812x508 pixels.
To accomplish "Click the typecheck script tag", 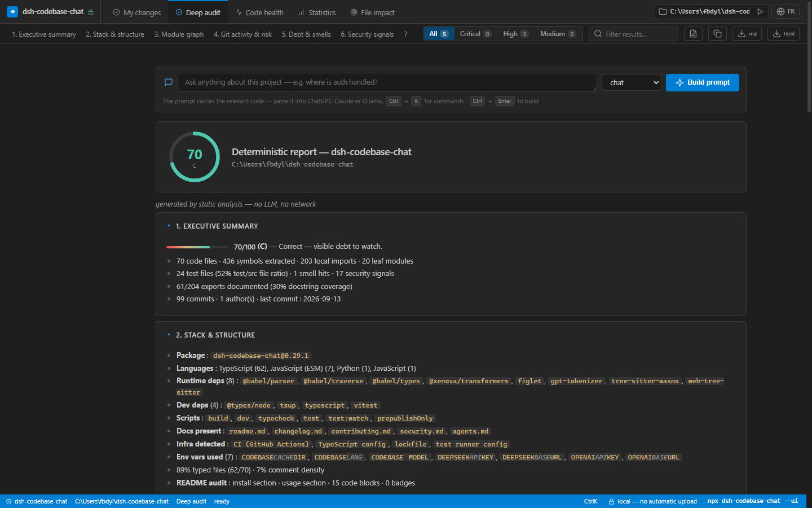I will coord(276,418).
